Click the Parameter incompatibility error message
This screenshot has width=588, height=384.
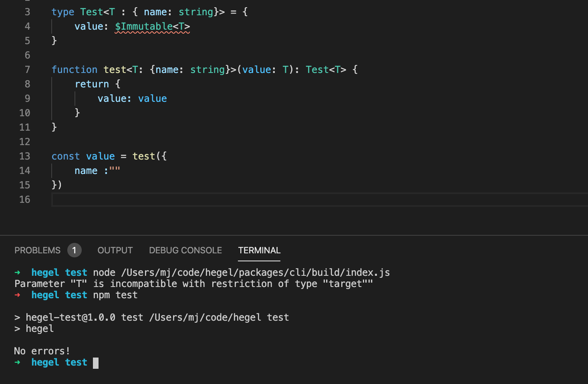(193, 283)
